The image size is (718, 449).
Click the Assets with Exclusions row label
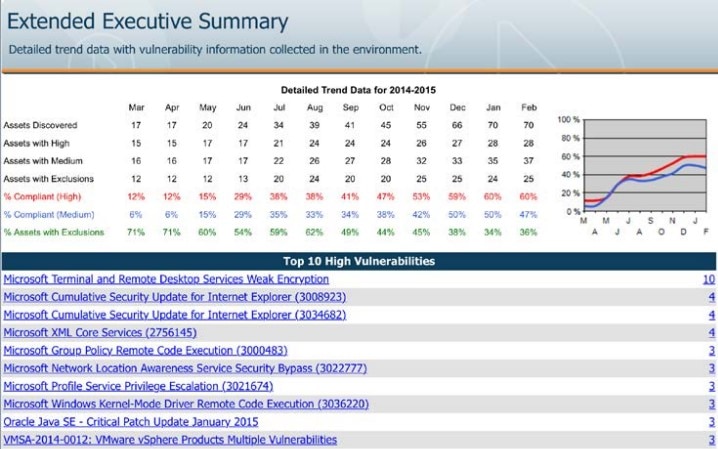(x=49, y=179)
